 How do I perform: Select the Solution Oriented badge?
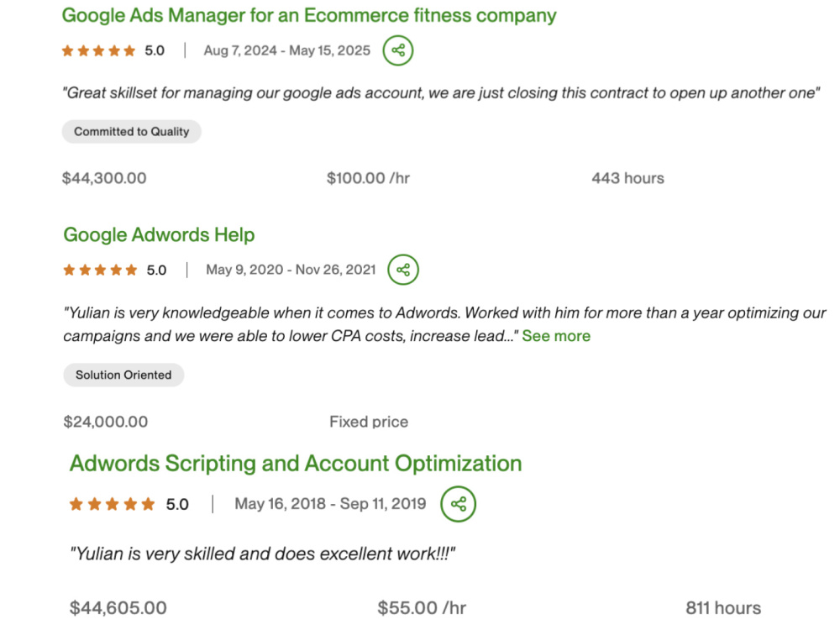pos(123,375)
